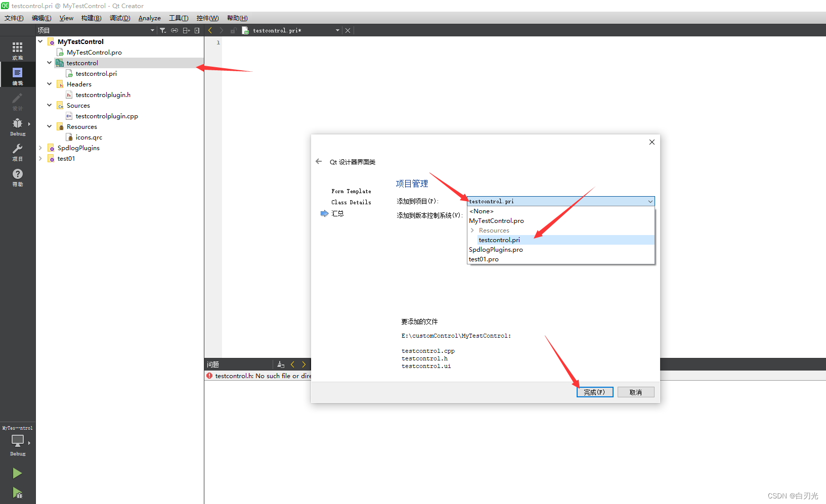Select SpdlogPlugins.pro in dropdown list
This screenshot has height=504, width=826.
tap(561, 249)
